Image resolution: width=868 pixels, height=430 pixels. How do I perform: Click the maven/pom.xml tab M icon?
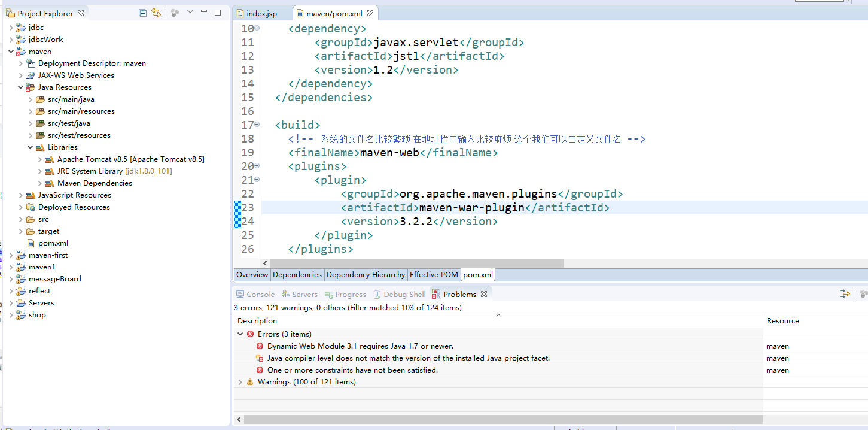click(x=300, y=13)
